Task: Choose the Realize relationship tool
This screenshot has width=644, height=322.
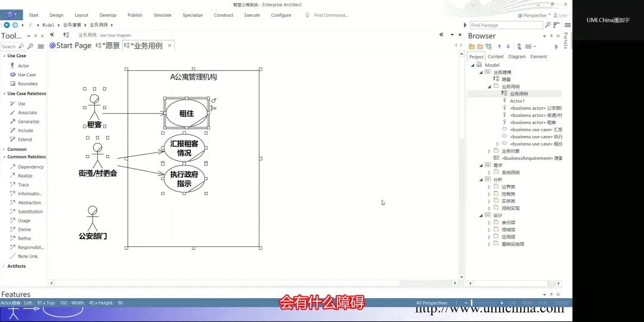Action: click(21, 176)
